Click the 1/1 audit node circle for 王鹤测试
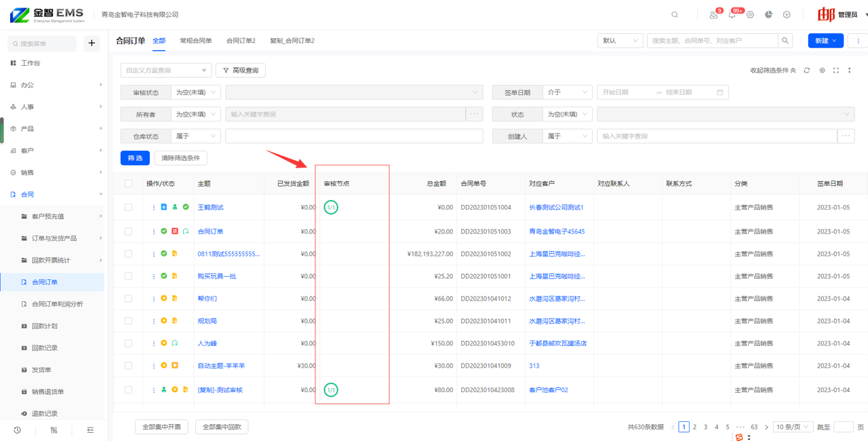 (331, 208)
